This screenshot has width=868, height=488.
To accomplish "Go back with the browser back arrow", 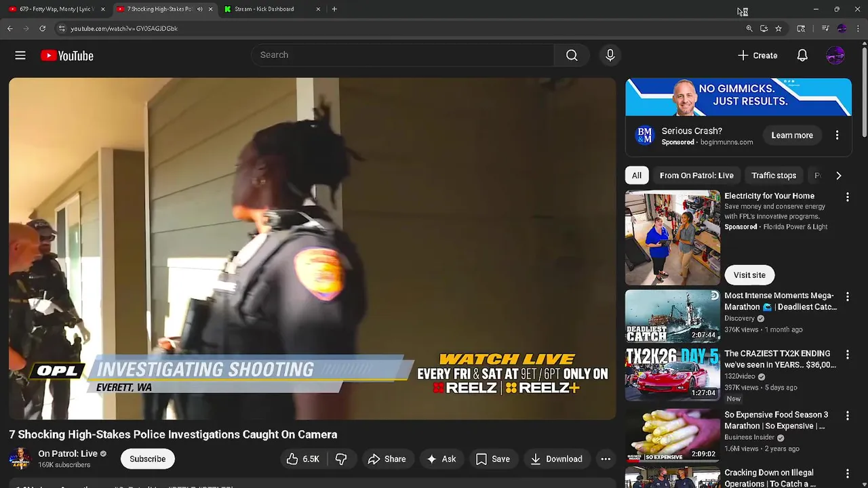I will pyautogui.click(x=10, y=28).
